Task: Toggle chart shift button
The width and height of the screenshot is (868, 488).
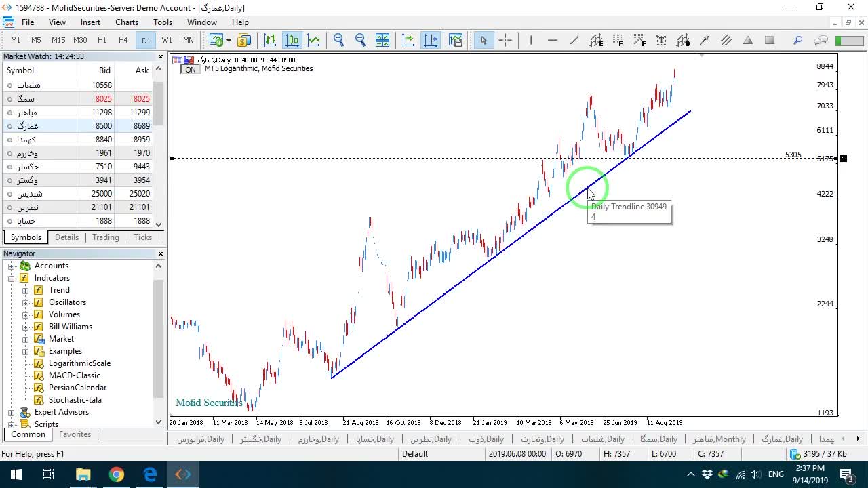Action: 431,40
